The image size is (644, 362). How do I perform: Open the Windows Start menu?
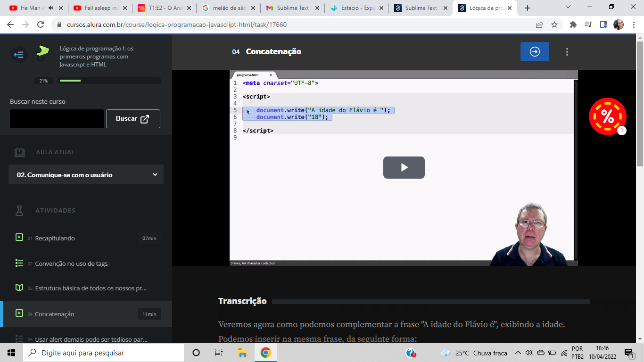point(11,353)
